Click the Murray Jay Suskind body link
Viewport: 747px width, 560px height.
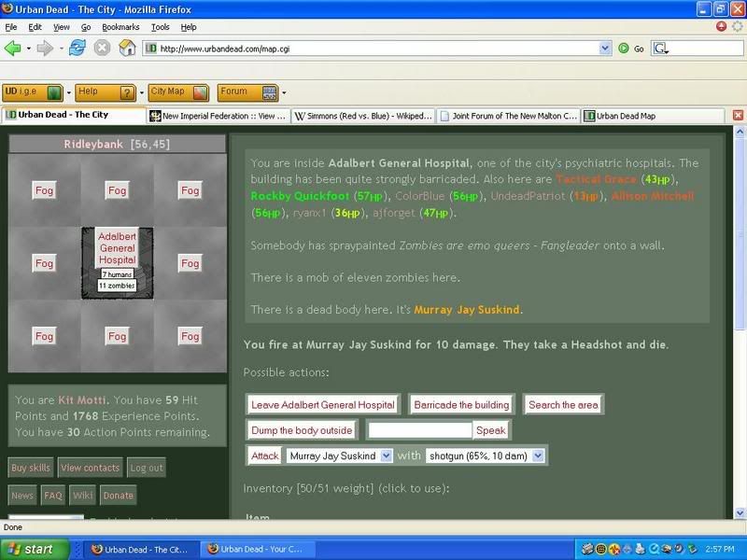466,310
